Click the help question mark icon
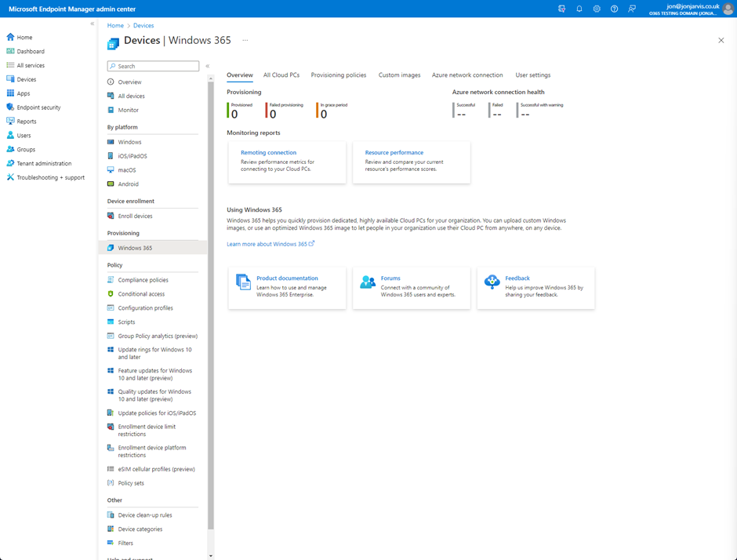Image resolution: width=737 pixels, height=560 pixels. [x=615, y=9]
